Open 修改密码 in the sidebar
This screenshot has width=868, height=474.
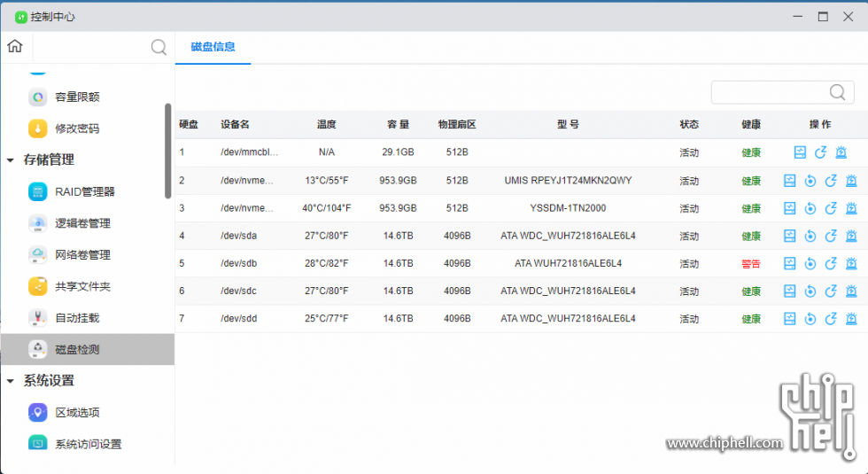(77, 128)
